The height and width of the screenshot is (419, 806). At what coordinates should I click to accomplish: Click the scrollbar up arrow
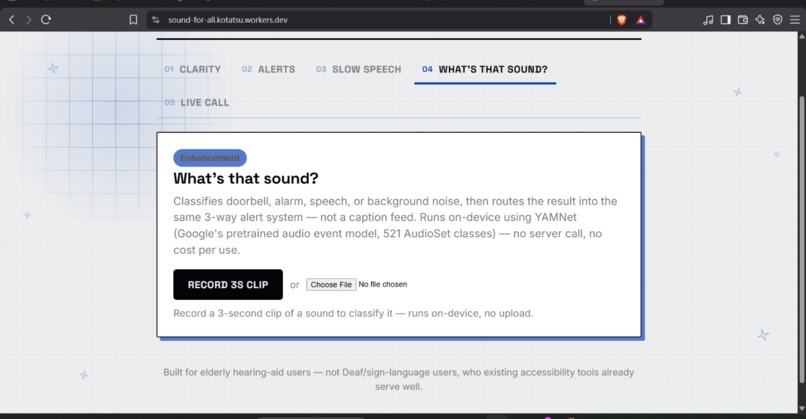tap(802, 37)
